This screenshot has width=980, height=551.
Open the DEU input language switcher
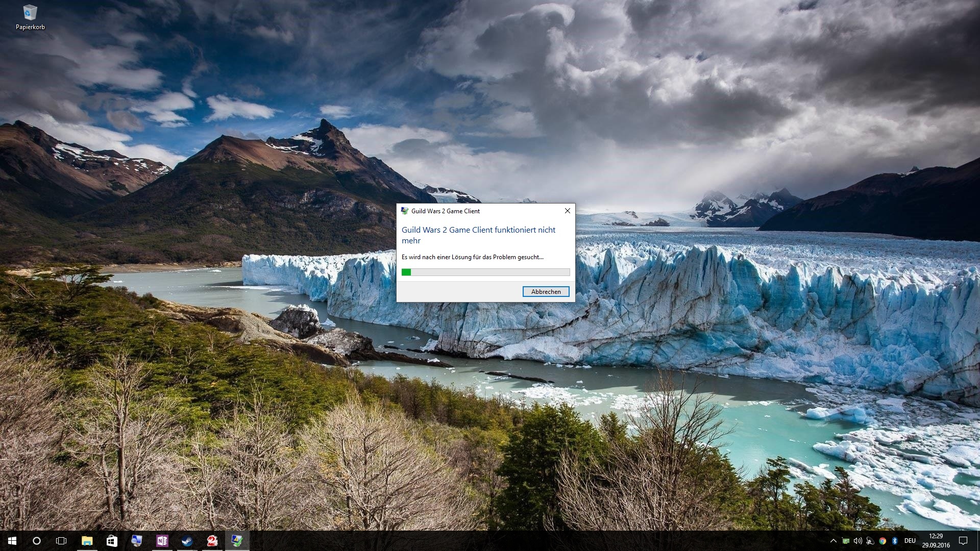[910, 541]
